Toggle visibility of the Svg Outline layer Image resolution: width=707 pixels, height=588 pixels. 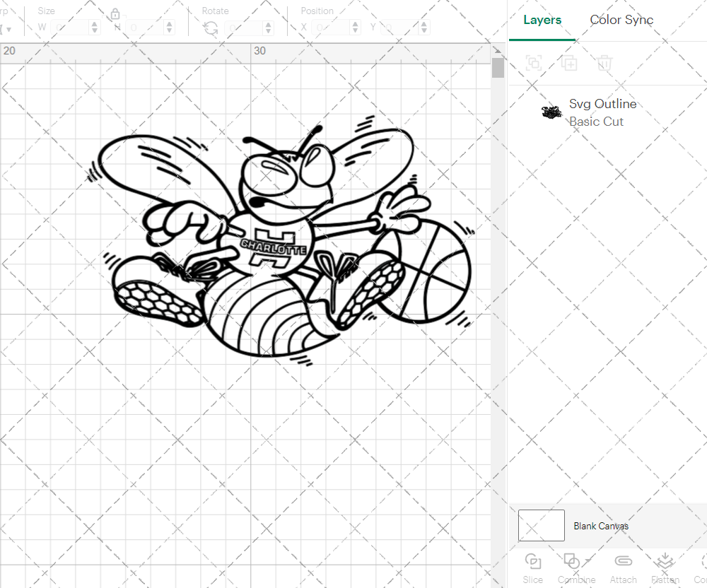687,112
